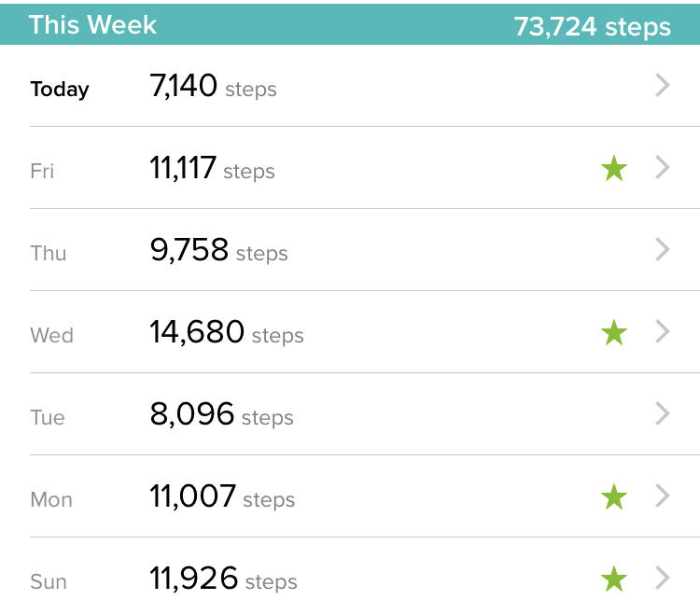The width and height of the screenshot is (700, 614).
Task: Open the Mon 11,007 steps entry
Action: pos(350,496)
